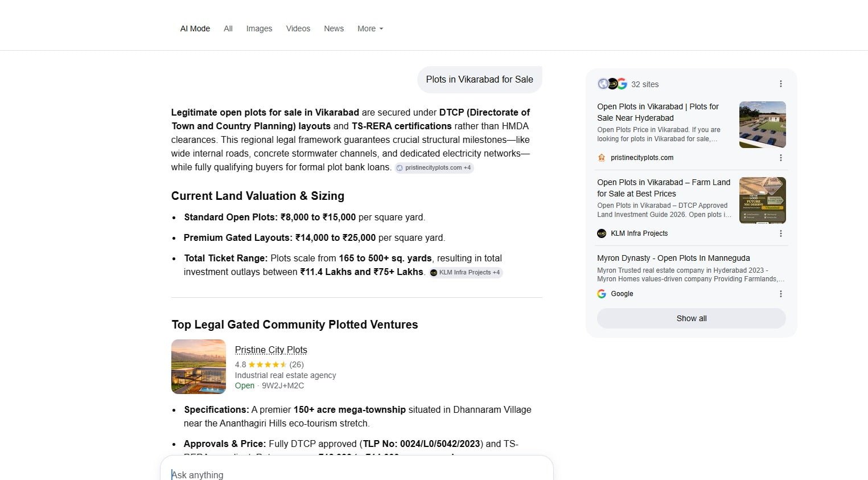Click 'Top Legal Gated Community Plotted Ventures' heading
Screen dimensions: 868x480
(295, 325)
